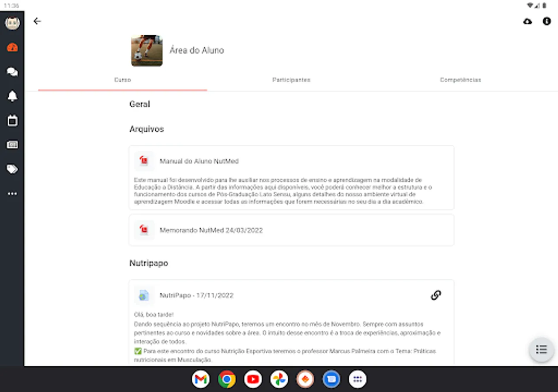Switch to the Curso tab
558x392 pixels.
click(122, 80)
